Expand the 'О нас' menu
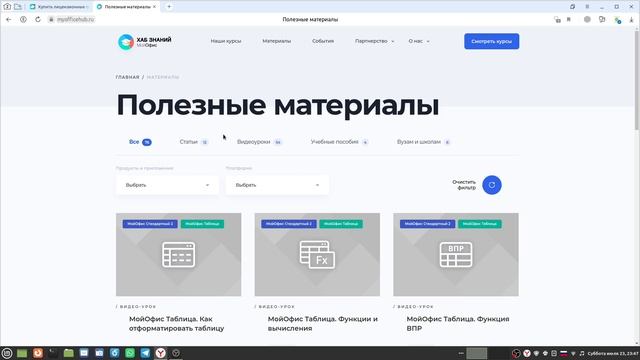This screenshot has height=360, width=640. [x=419, y=41]
